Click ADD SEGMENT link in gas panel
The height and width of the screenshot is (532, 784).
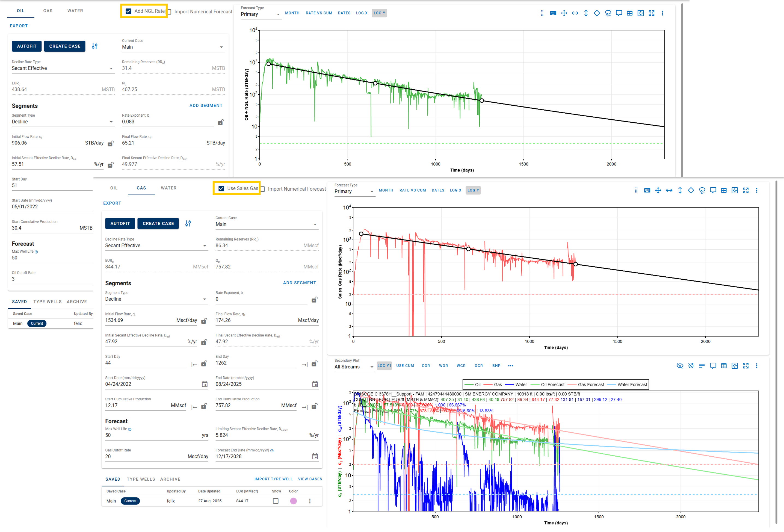coord(299,283)
